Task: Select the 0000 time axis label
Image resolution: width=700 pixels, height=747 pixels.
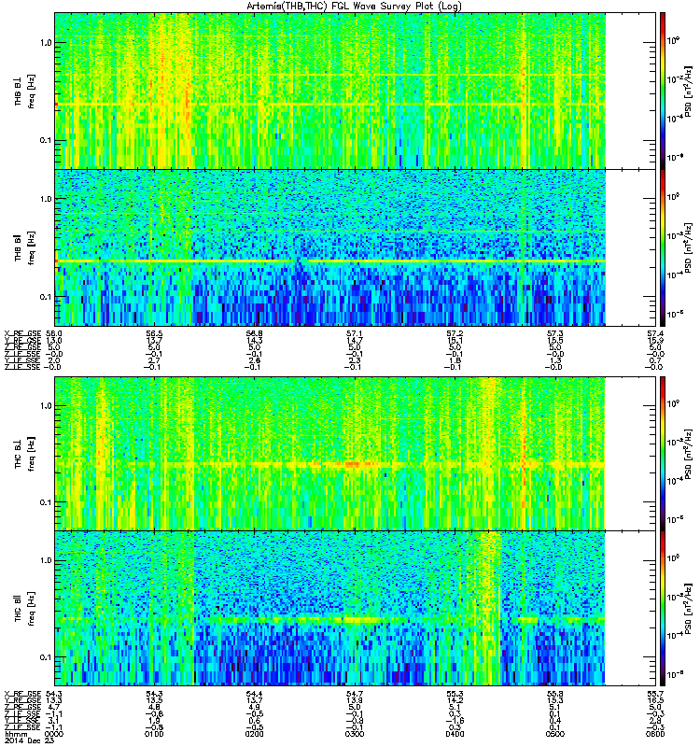Action: (54, 734)
